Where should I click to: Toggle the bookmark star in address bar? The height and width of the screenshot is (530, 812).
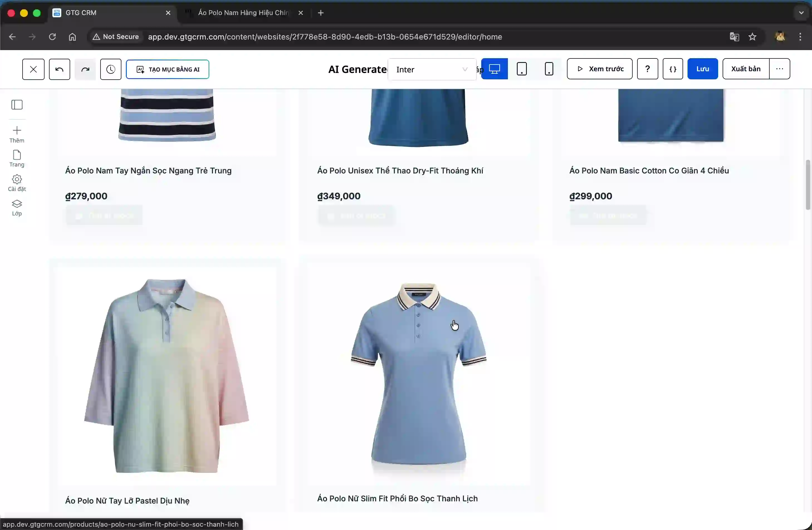pyautogui.click(x=753, y=37)
